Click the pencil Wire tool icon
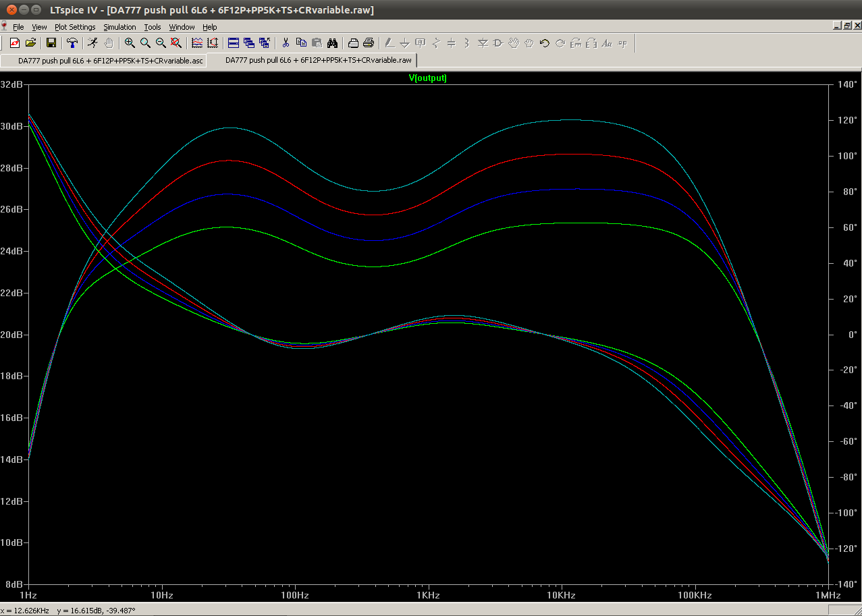The image size is (862, 616). click(x=389, y=43)
